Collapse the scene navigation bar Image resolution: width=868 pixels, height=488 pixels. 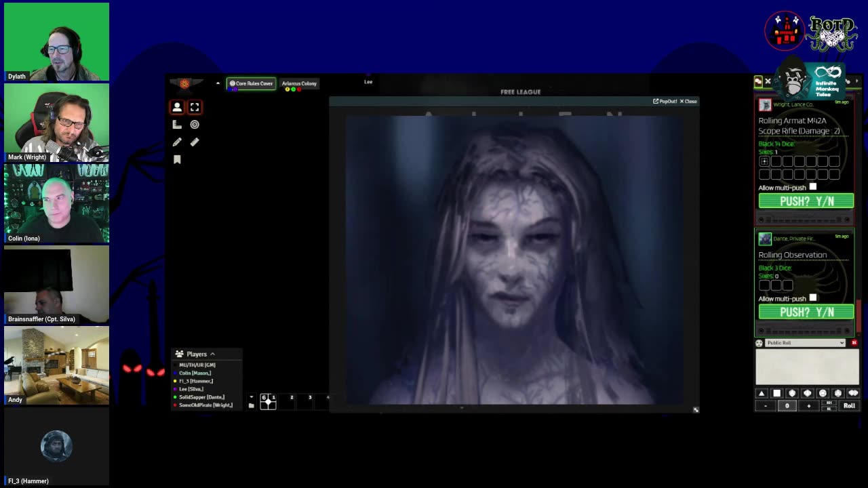[218, 83]
